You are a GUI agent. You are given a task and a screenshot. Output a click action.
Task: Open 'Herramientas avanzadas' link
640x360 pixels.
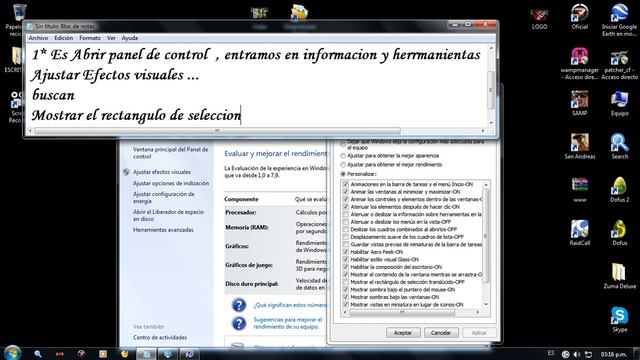tap(163, 230)
